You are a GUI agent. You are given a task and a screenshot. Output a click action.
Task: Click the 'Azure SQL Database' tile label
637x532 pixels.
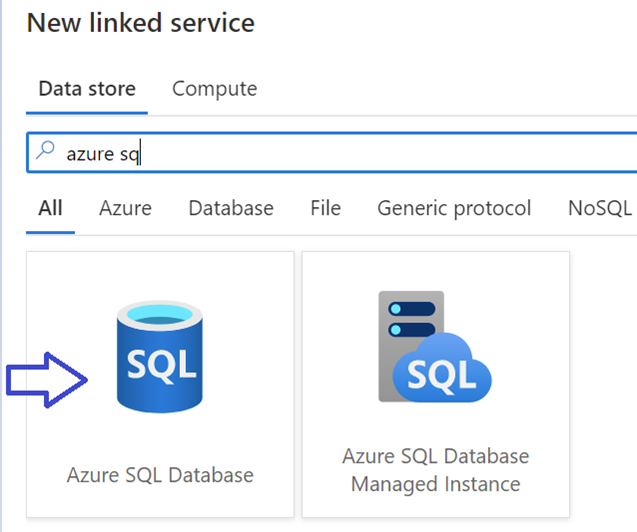click(x=160, y=475)
